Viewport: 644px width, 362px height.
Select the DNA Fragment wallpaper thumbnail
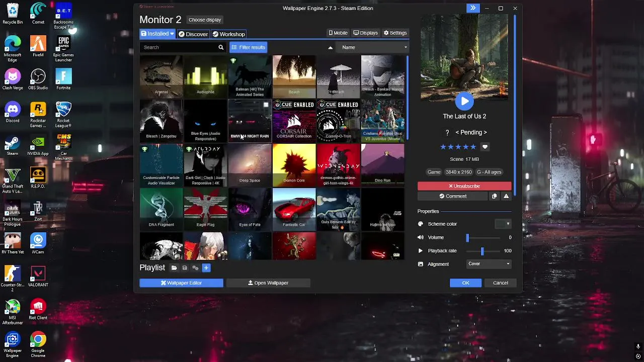click(161, 209)
